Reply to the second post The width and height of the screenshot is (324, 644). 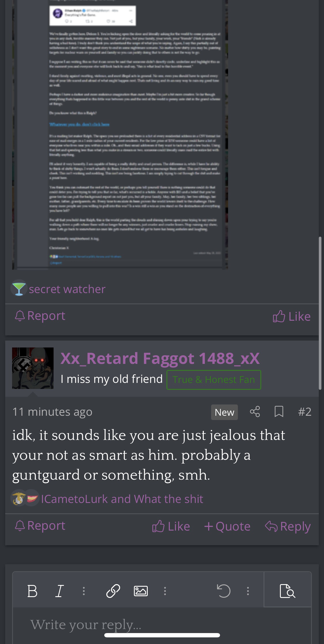pyautogui.click(x=288, y=526)
